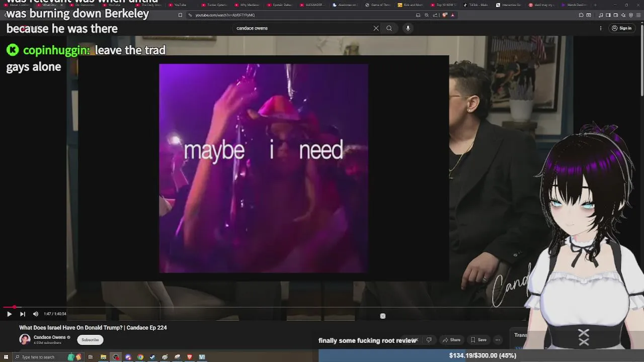Click the cast screen icon in address bar
Image resolution: width=644 pixels, height=362 pixels.
[418, 15]
